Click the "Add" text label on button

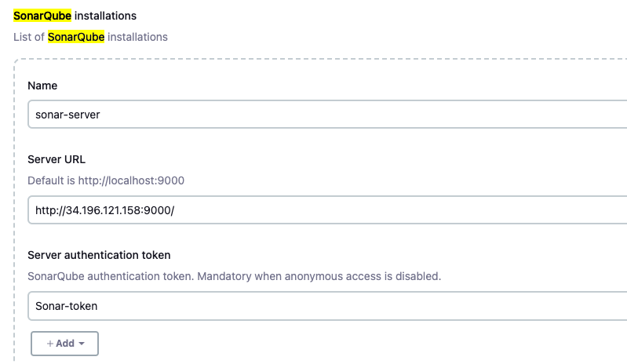point(65,344)
